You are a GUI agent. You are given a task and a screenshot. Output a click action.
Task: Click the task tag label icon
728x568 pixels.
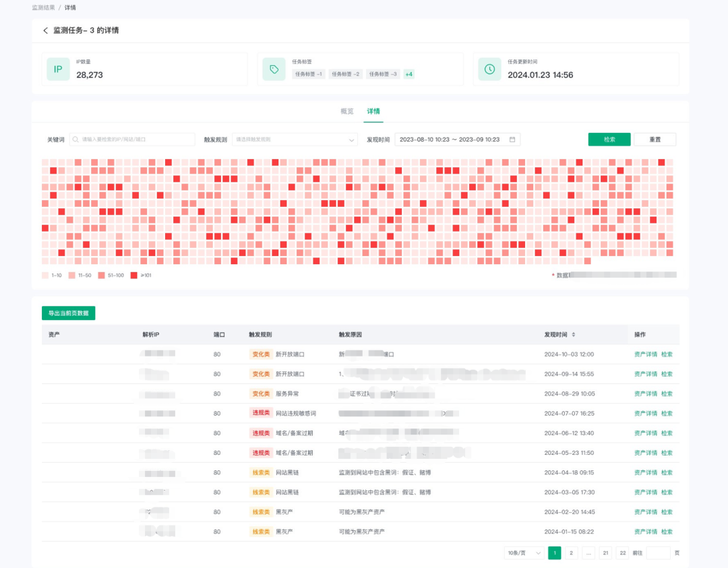click(x=274, y=69)
